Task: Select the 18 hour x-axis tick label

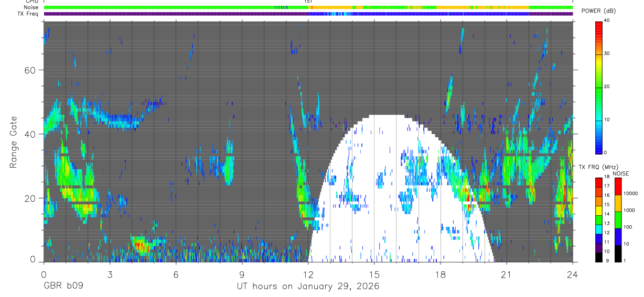Action: point(440,274)
